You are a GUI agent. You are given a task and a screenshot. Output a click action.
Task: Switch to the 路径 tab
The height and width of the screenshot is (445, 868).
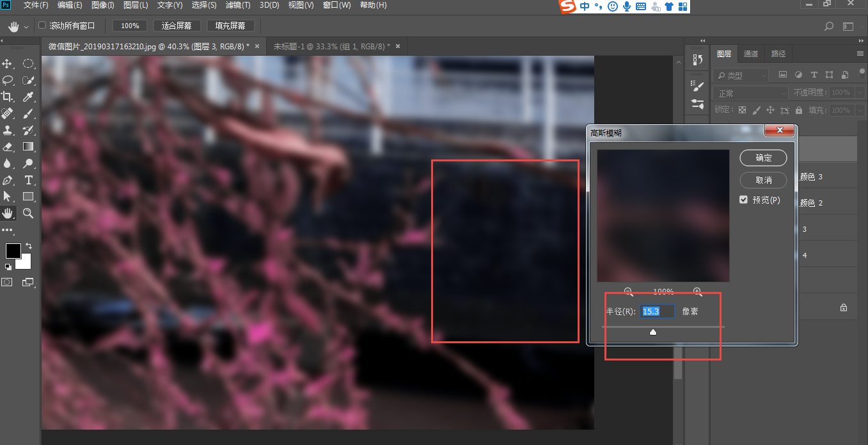(778, 54)
